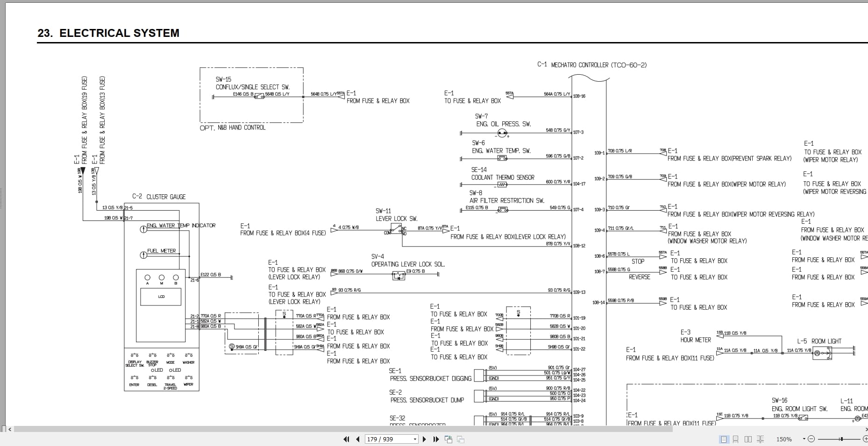
Task: Click the LCD box in cluster gauge
Action: pyautogui.click(x=161, y=297)
